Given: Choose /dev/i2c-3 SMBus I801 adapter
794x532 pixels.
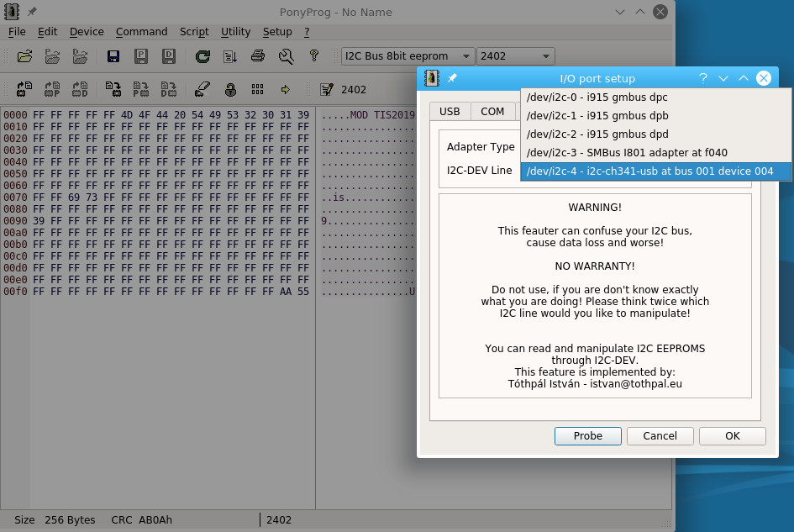Looking at the screenshot, I should pyautogui.click(x=655, y=152).
